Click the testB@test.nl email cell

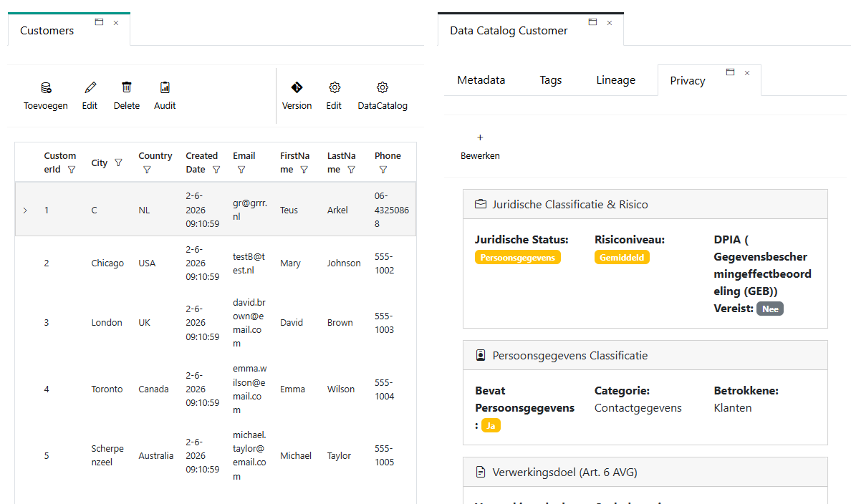tap(249, 263)
